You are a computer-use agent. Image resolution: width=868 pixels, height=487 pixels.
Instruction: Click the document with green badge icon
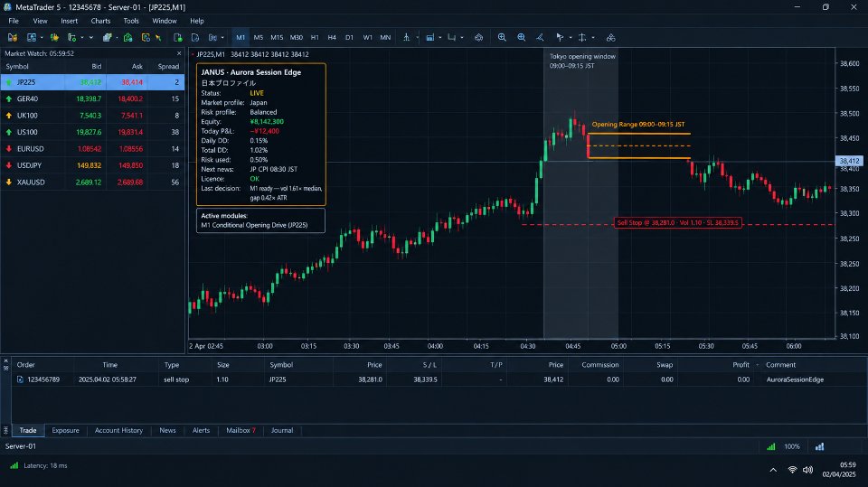point(178,38)
